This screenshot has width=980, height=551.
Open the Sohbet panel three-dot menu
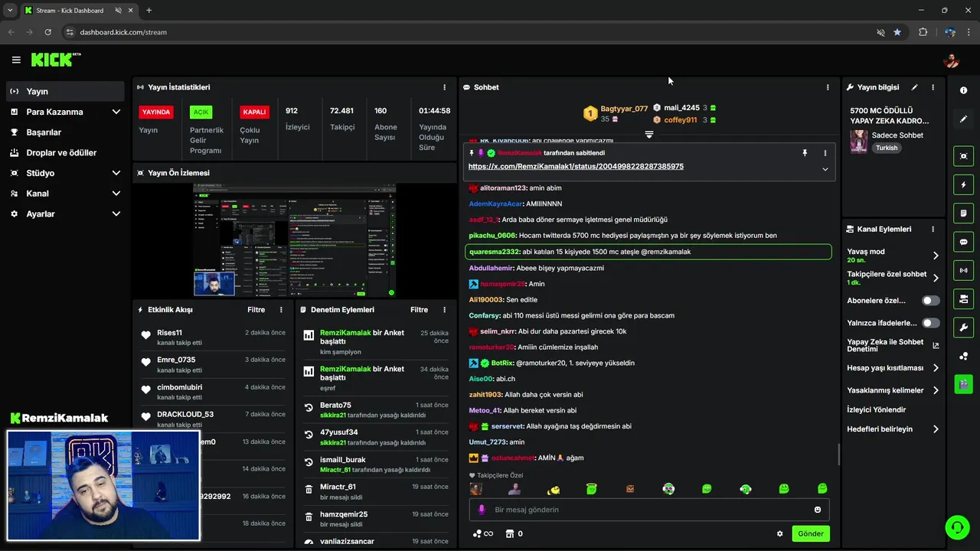pyautogui.click(x=828, y=87)
